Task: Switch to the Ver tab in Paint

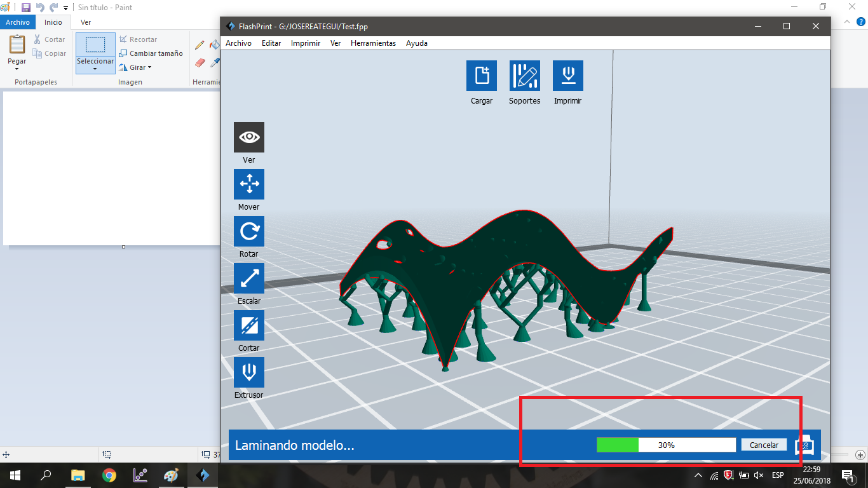Action: pos(86,22)
